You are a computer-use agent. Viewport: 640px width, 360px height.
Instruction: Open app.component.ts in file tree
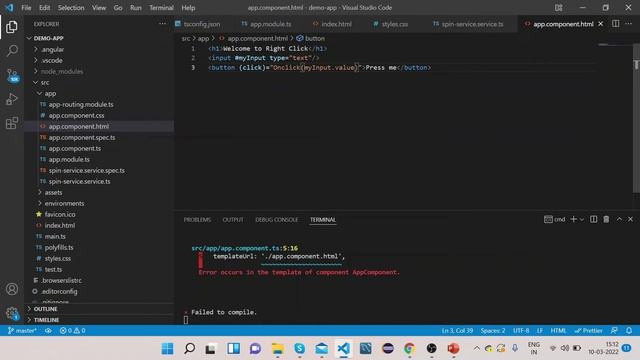pos(75,148)
